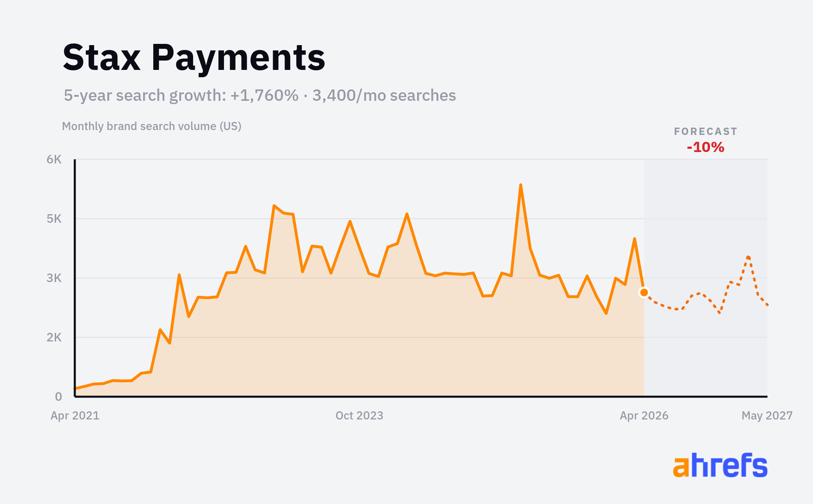Click the 0 y-axis label

(x=59, y=397)
